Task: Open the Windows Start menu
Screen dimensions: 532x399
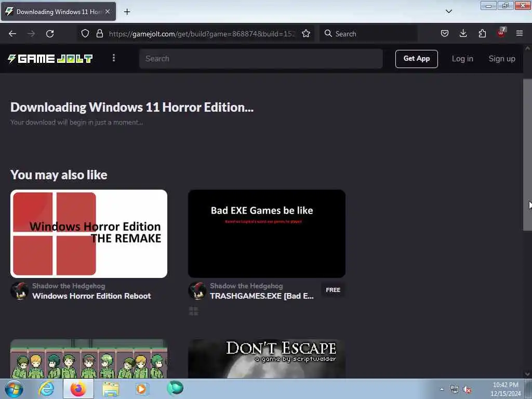Action: pos(14,389)
